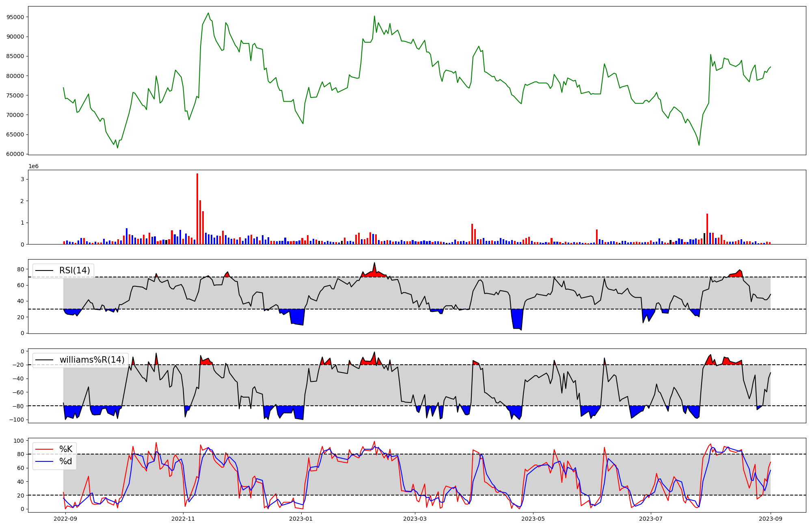Viewport: 812px width, 528px height.
Task: Click the green price line's highest peak
Action: tap(208, 13)
